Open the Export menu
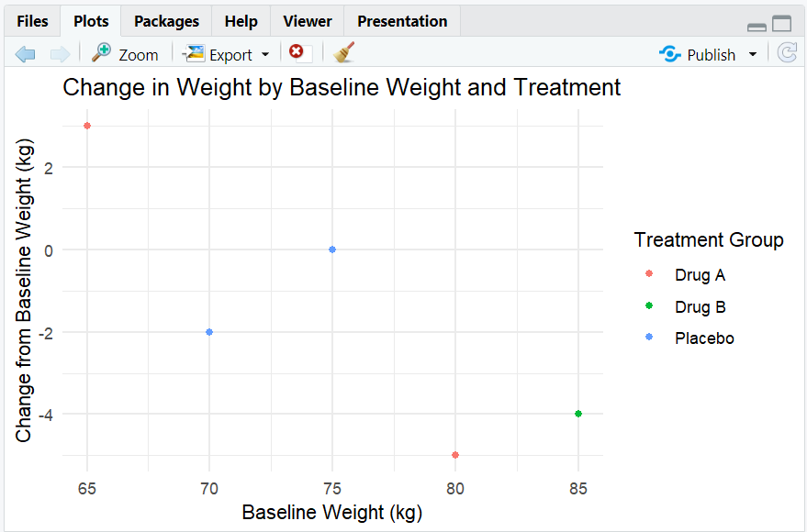The image size is (807, 532). 227,54
